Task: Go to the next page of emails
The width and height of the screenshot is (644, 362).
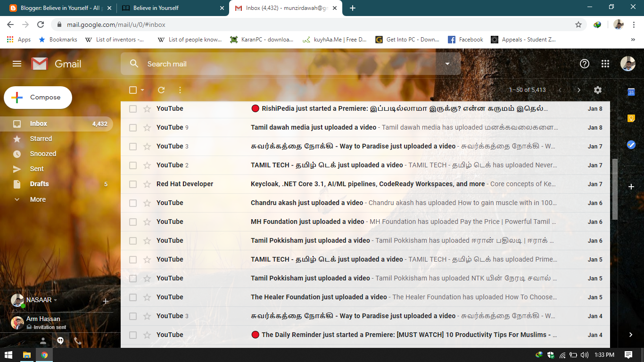Action: [x=579, y=90]
